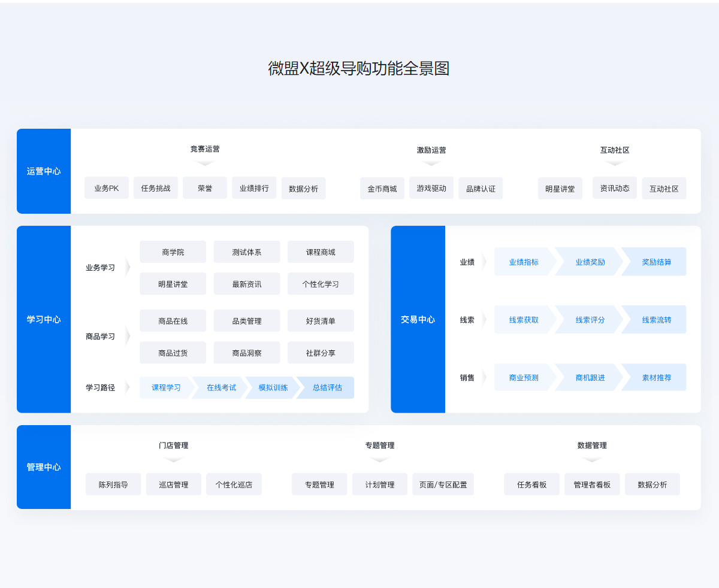The image size is (719, 588).
Task: Open the 陈列指导 box
Action: pyautogui.click(x=113, y=484)
